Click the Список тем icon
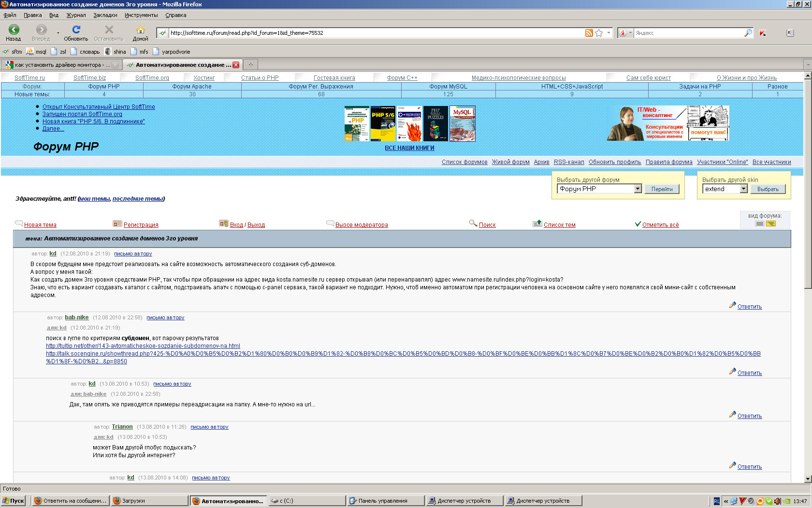Screen dimensions: 812x508 coord(537,224)
